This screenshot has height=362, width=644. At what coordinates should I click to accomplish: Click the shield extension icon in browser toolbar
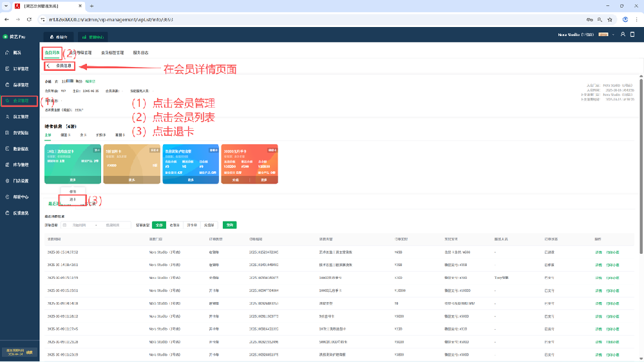click(625, 19)
